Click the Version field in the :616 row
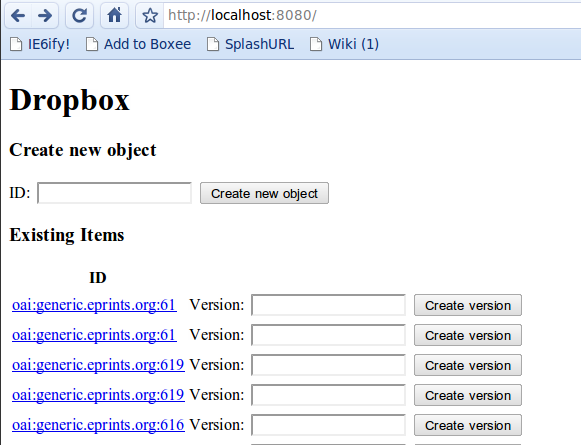Viewport: 581px width, 445px height. (328, 425)
